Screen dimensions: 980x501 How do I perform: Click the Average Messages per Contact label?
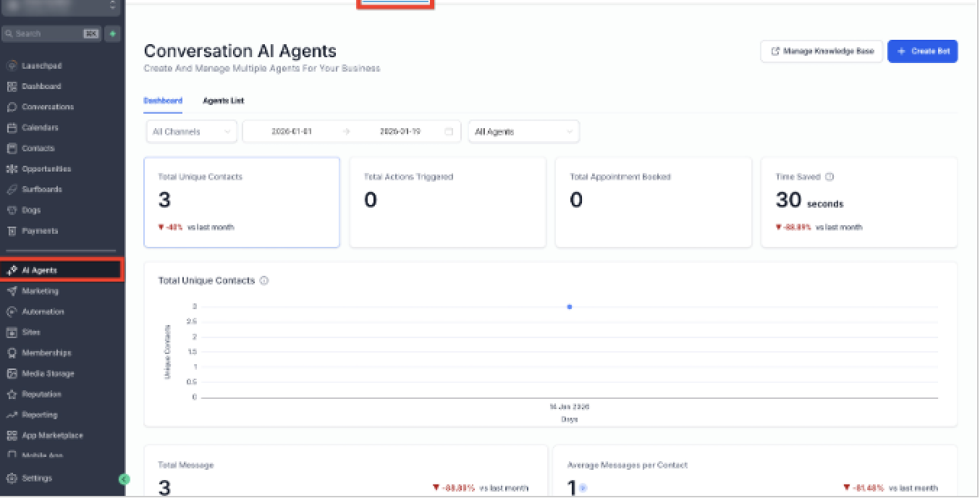[x=628, y=466]
